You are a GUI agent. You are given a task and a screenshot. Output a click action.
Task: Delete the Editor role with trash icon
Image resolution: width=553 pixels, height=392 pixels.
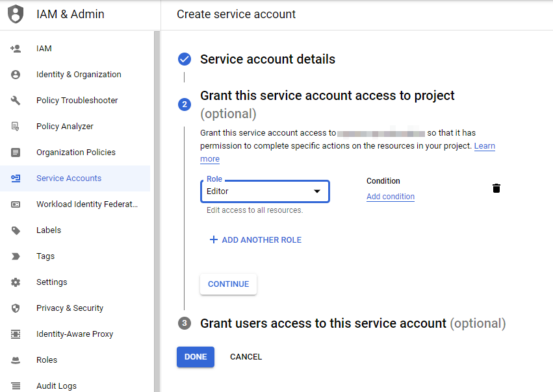[x=496, y=188]
